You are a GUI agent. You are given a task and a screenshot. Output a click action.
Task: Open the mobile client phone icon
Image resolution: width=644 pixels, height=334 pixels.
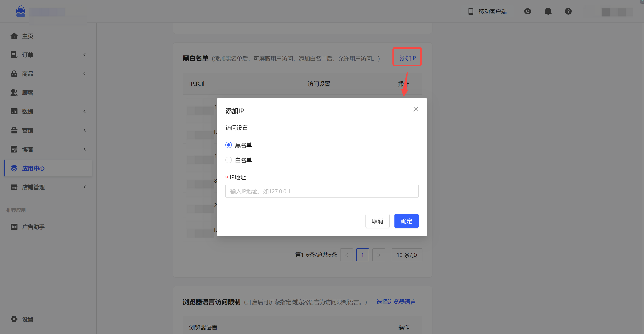tap(471, 11)
